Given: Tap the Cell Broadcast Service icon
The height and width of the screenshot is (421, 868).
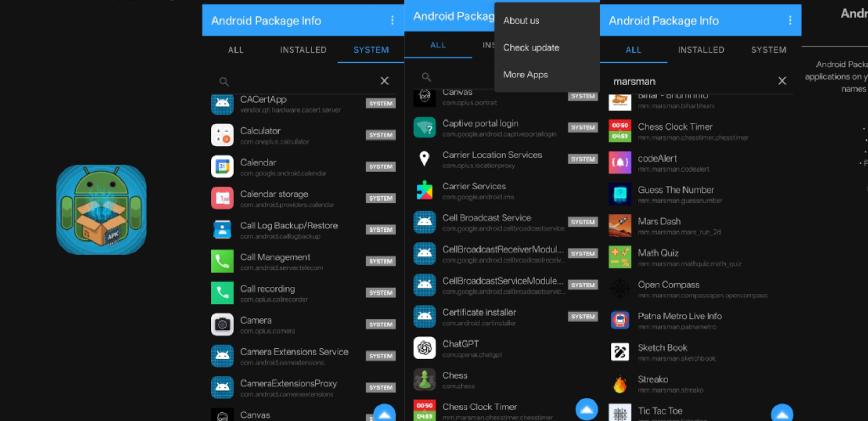Looking at the screenshot, I should [x=425, y=222].
